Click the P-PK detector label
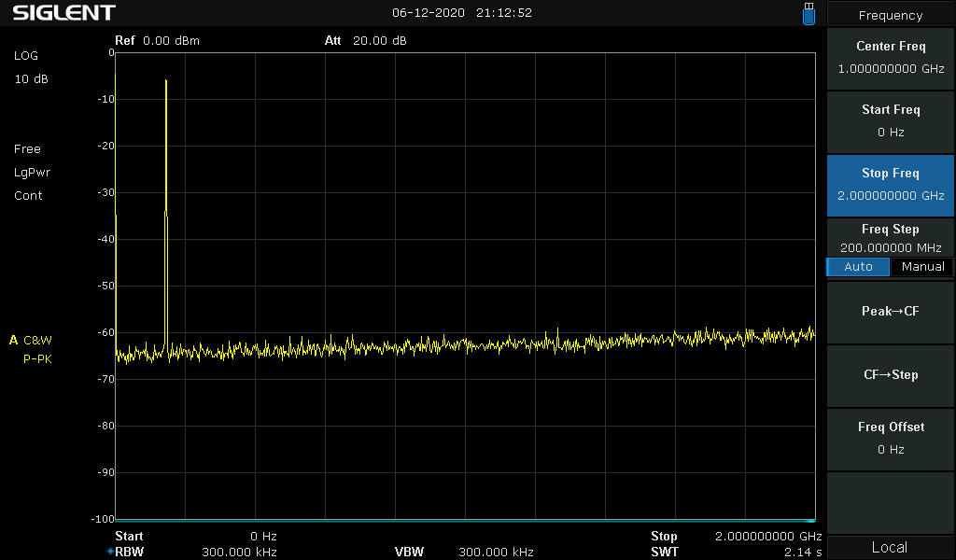The width and height of the screenshot is (956, 560). click(x=37, y=359)
